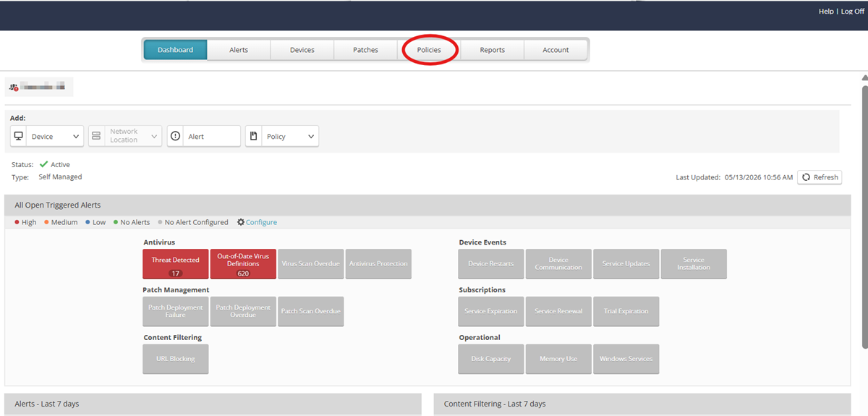Viewport: 868px width, 416px height.
Task: Open the Service Renewal tile
Action: click(x=558, y=311)
